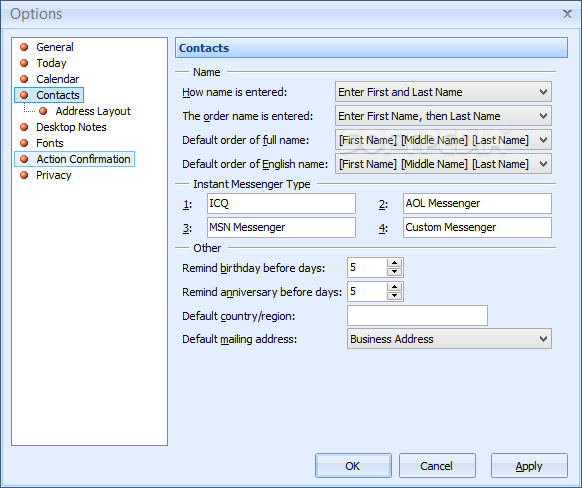This screenshot has height=488, width=582.
Task: Click the Custom Messenger input field
Action: coord(477,227)
